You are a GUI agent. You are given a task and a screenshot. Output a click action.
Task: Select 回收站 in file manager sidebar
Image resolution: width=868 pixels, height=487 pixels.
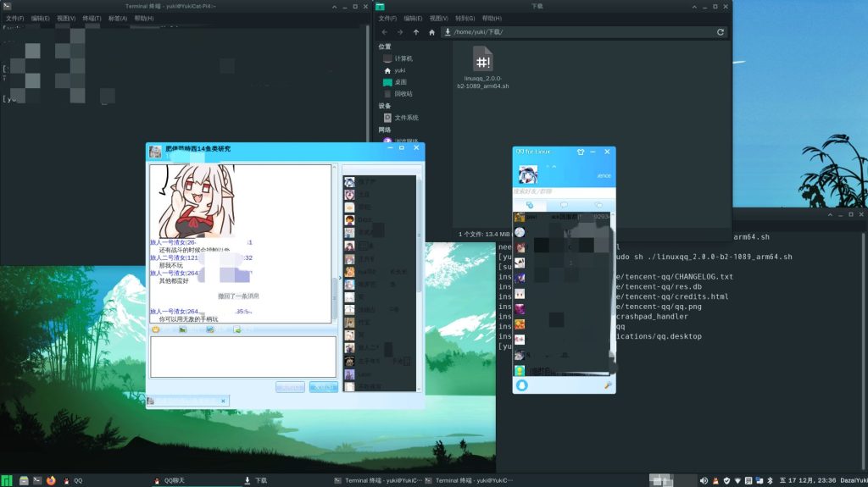click(403, 94)
